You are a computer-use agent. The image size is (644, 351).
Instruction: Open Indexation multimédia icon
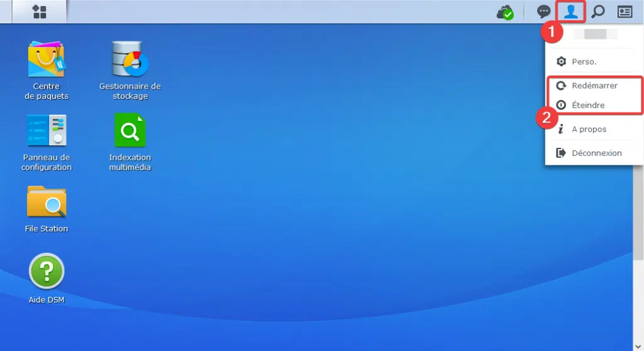click(130, 130)
